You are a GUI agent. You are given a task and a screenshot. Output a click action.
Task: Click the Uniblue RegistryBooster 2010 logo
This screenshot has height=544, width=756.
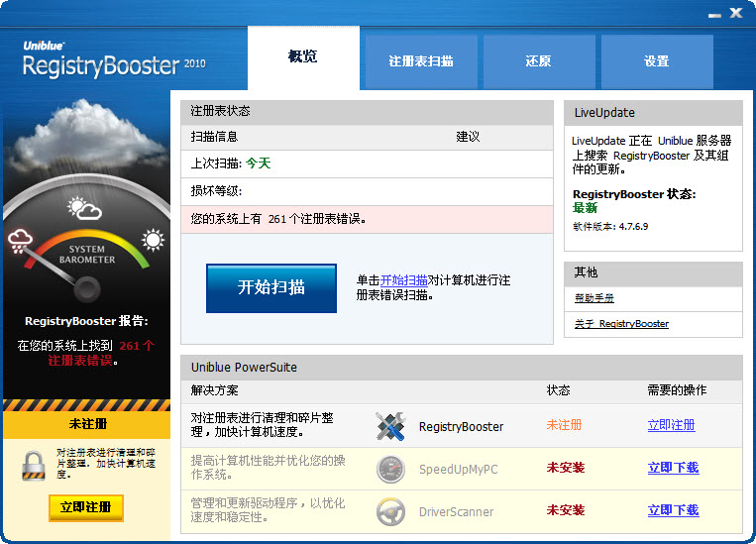(114, 60)
